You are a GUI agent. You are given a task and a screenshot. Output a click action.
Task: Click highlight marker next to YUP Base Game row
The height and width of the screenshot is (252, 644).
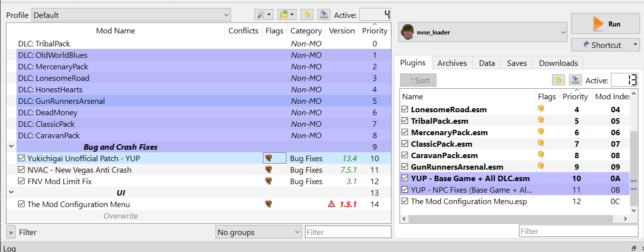pos(633,181)
